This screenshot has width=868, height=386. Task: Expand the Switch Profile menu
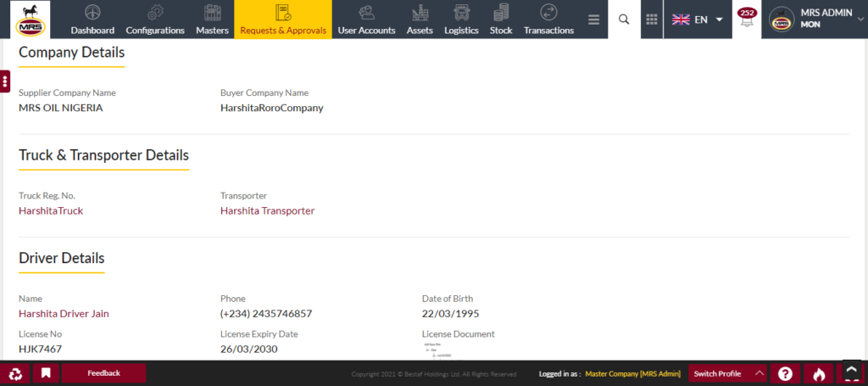pyautogui.click(x=727, y=374)
